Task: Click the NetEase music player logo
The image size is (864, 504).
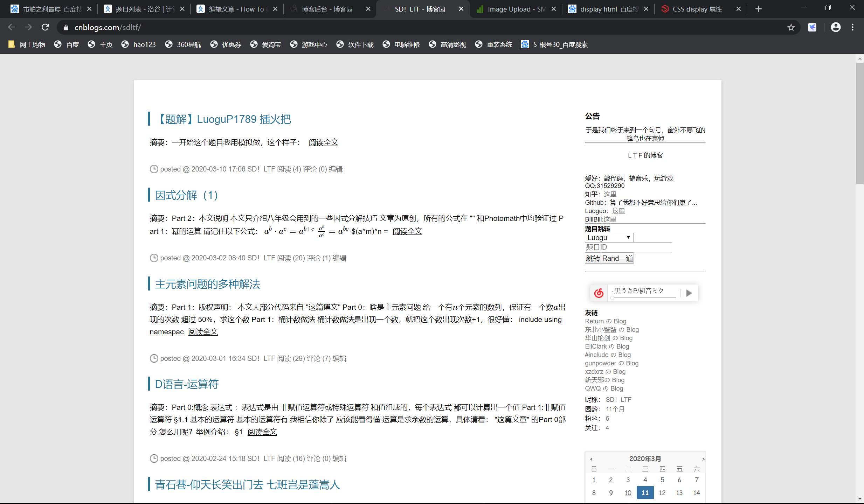Action: [x=599, y=293]
